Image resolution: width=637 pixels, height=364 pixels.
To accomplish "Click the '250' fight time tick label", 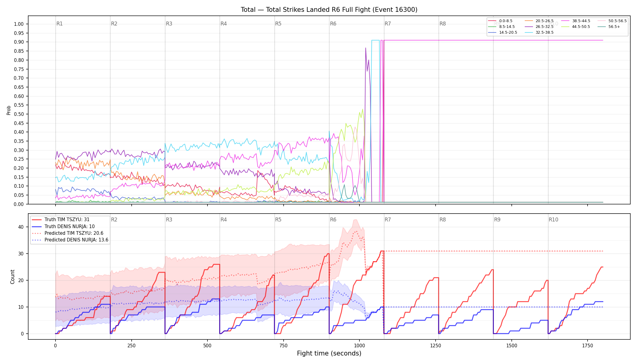I will (131, 345).
